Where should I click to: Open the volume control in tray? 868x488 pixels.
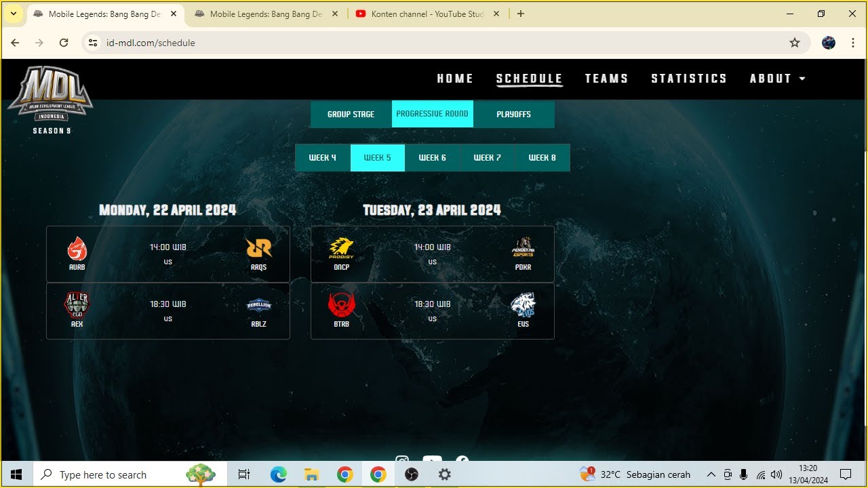776,474
